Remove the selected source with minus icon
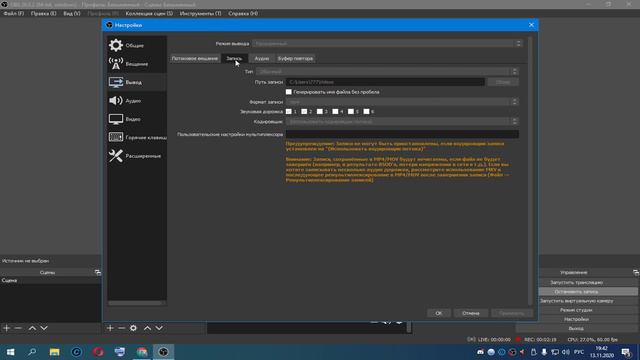The height and width of the screenshot is (360, 640). pyautogui.click(x=122, y=328)
